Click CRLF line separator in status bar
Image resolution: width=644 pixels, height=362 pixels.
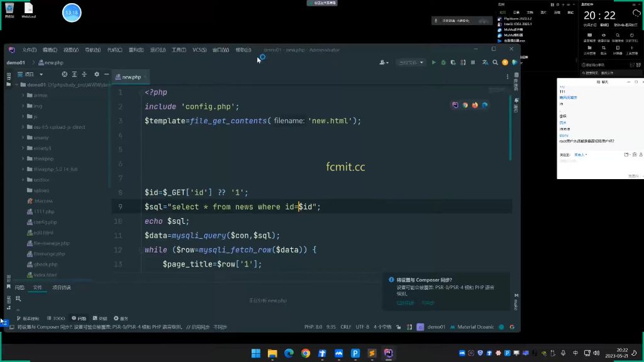pos(346,327)
